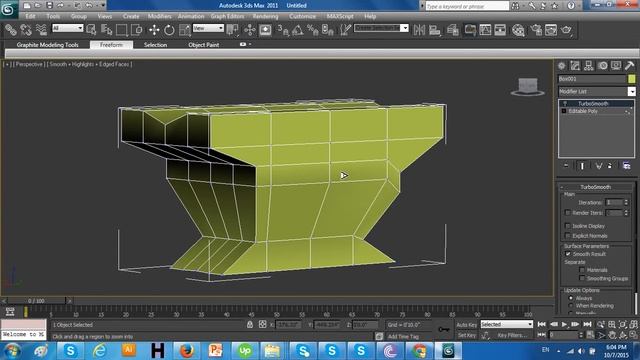Image resolution: width=640 pixels, height=360 pixels.
Task: Enable the Explicit Normals checkbox
Action: (x=567, y=236)
